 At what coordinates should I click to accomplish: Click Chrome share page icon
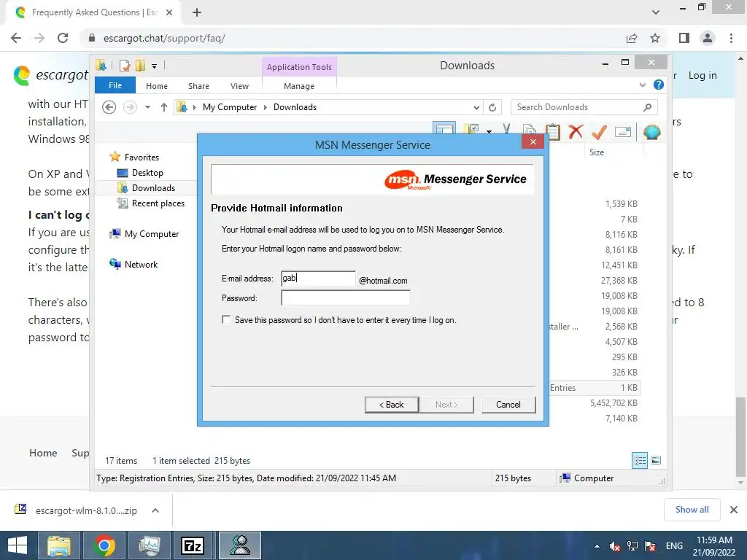[x=632, y=38]
